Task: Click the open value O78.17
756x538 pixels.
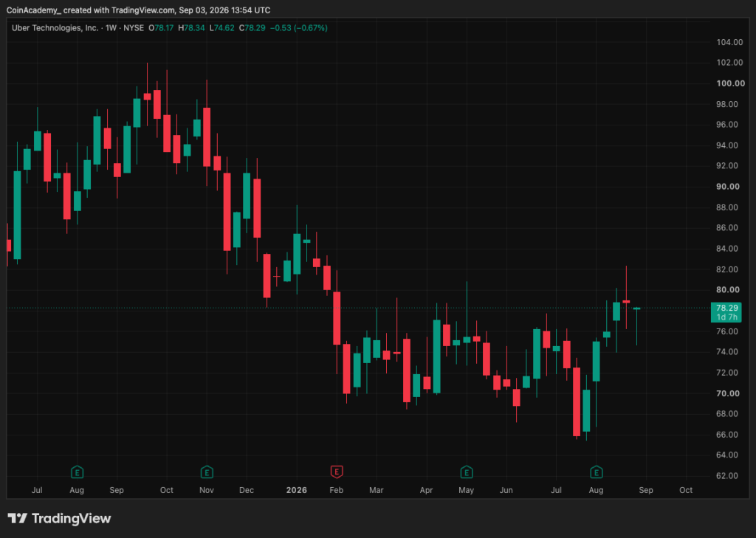Action: (x=161, y=28)
